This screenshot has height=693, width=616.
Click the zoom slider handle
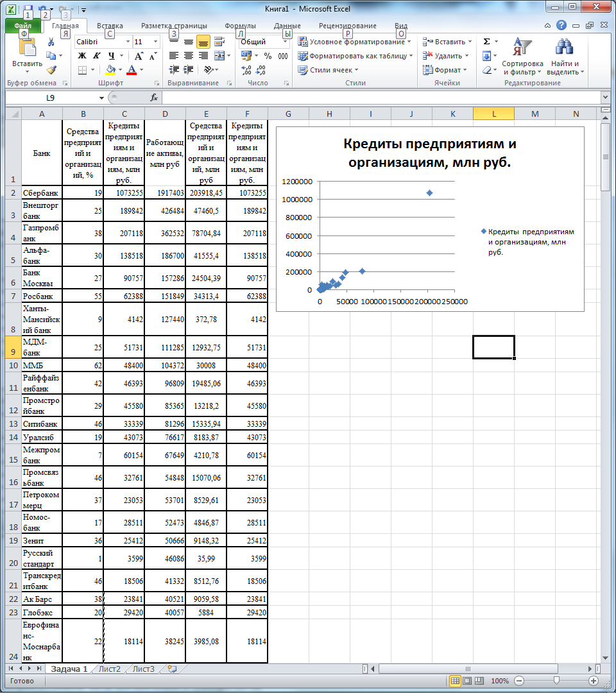556,681
